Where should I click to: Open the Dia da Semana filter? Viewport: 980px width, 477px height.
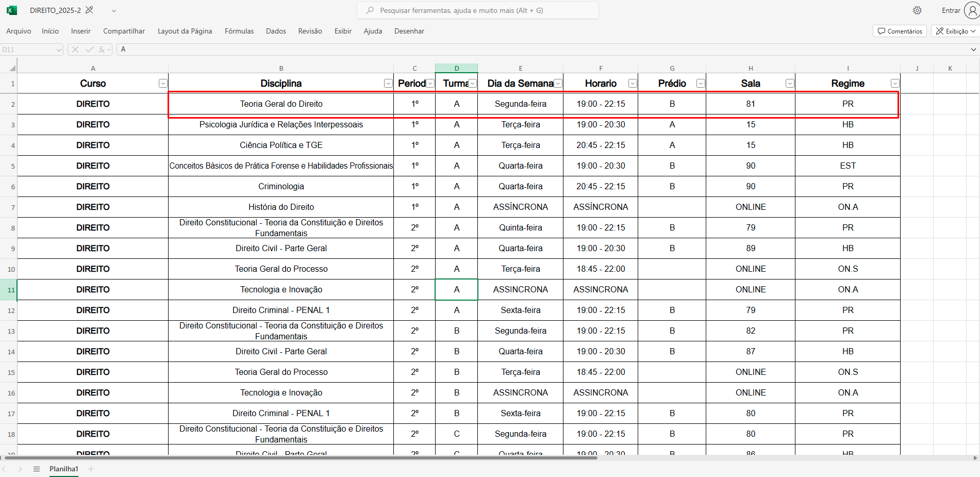[x=558, y=84]
